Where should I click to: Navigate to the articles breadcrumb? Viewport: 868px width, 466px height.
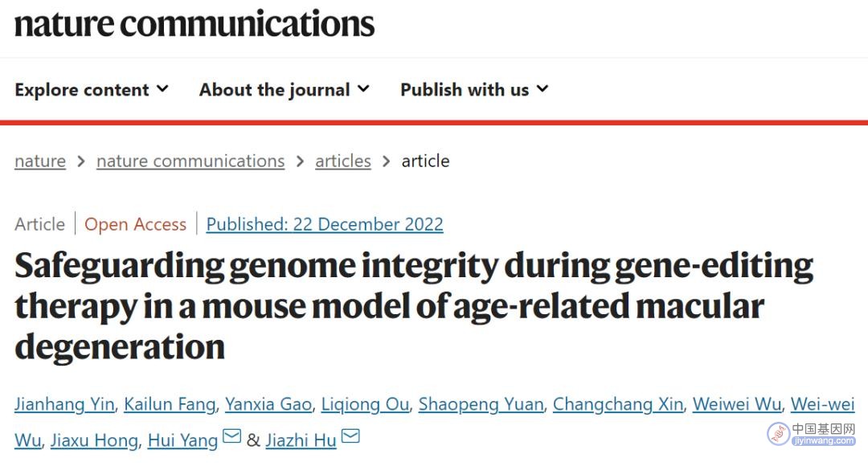[x=342, y=161]
